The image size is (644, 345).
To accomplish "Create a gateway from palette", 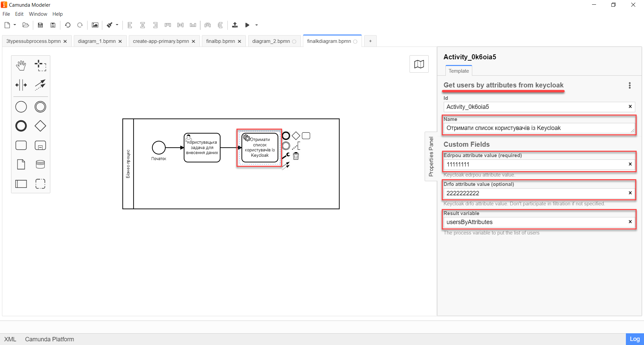I will point(40,126).
